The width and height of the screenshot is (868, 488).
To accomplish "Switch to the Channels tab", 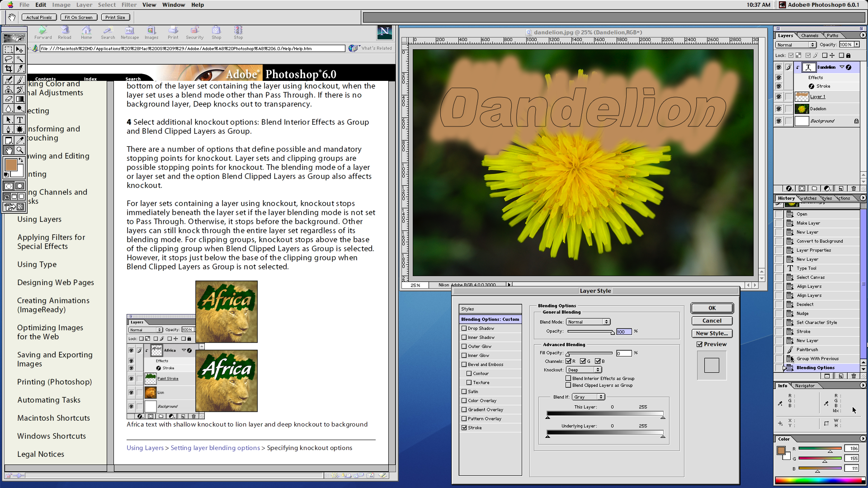I will point(810,35).
